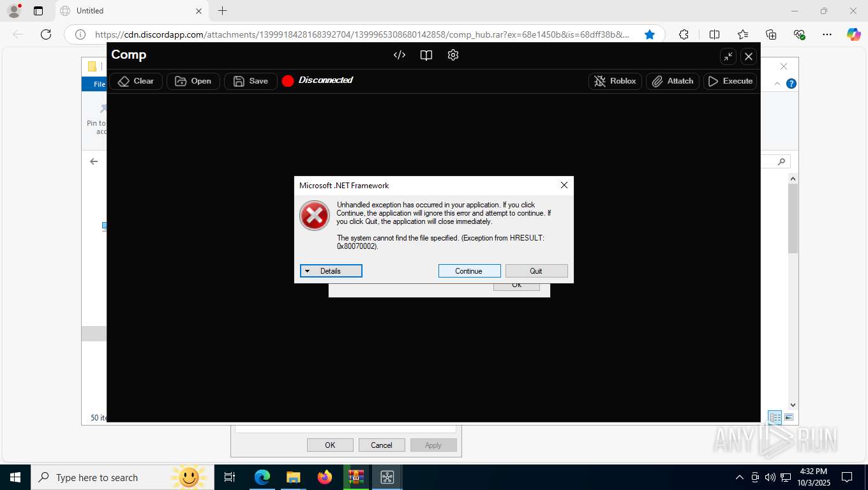868x490 pixels.
Task: Refresh the browser page
Action: [x=46, y=34]
